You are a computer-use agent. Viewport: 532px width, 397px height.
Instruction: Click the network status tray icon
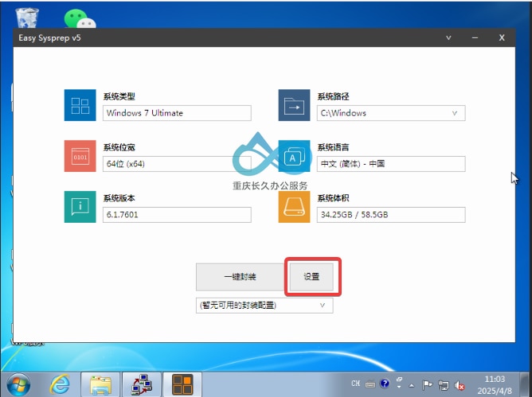443,385
